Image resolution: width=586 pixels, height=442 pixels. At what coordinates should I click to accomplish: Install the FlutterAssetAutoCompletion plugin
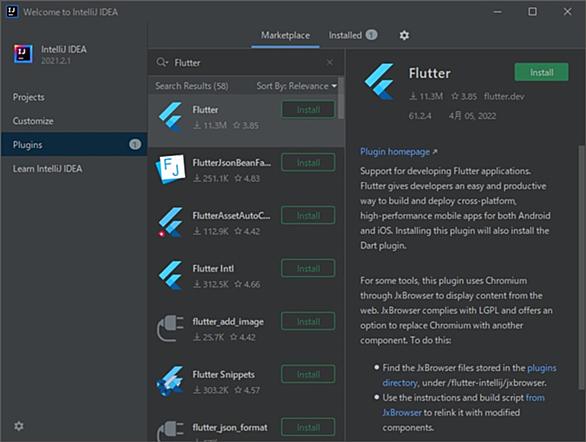[308, 216]
